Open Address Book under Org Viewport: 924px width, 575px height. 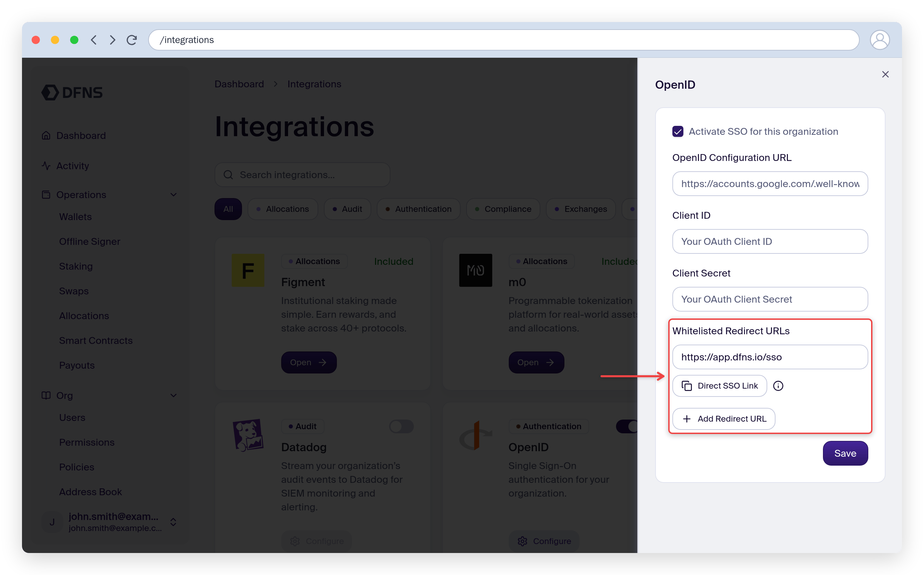90,492
